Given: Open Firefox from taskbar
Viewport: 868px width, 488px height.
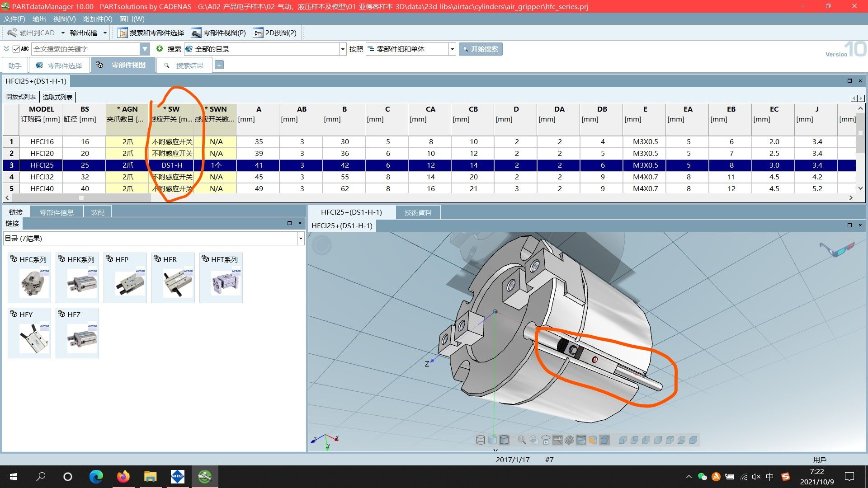Looking at the screenshot, I should (x=123, y=476).
